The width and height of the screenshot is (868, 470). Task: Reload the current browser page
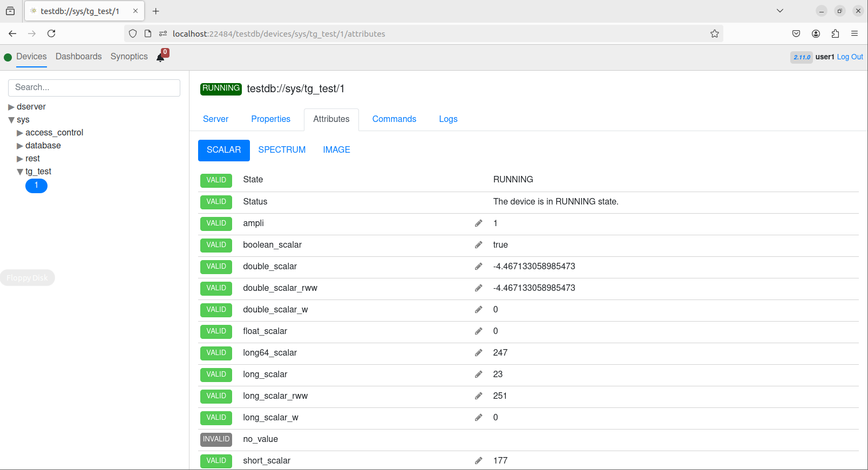[51, 33]
